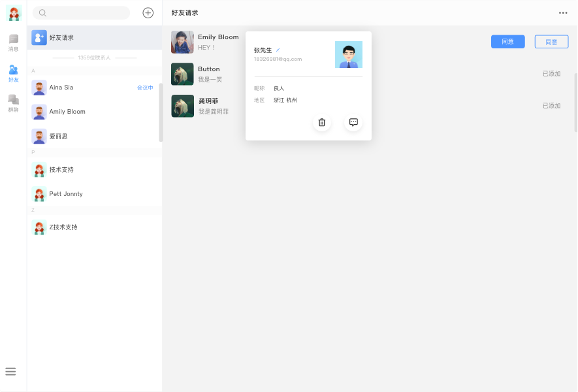Open the 消息 messages tab in sidebar
This screenshot has height=392, width=578.
click(x=13, y=42)
